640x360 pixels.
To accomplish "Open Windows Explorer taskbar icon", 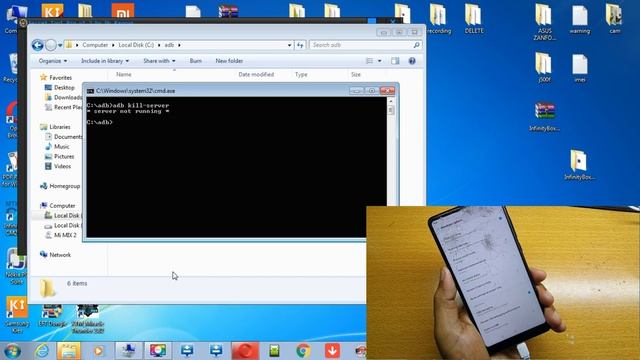I will (69, 351).
